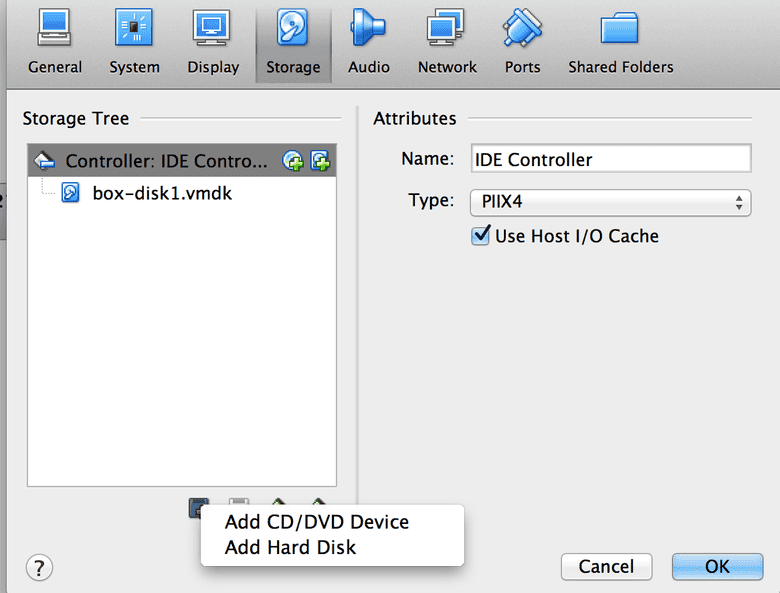Choose Add CD/DVD Device from menu

click(x=332, y=522)
